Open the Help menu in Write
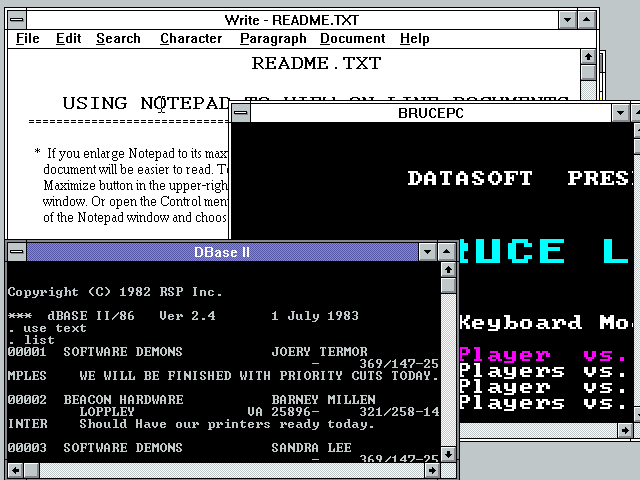 pos(415,38)
